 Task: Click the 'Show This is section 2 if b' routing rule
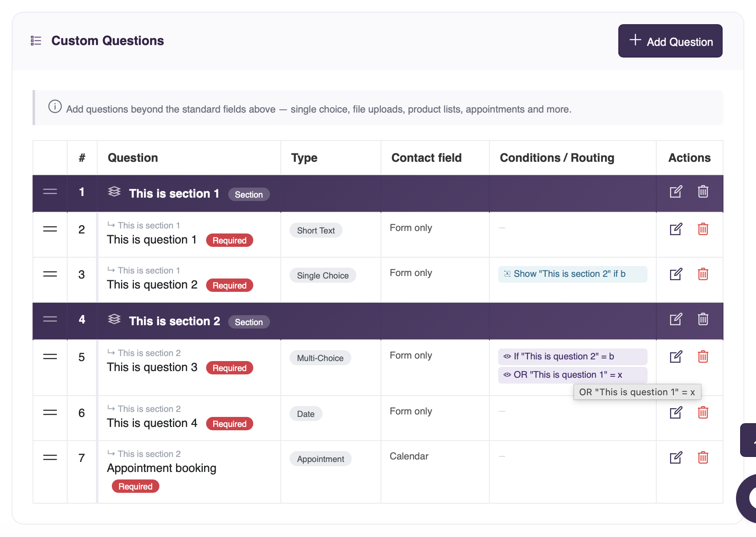(572, 274)
